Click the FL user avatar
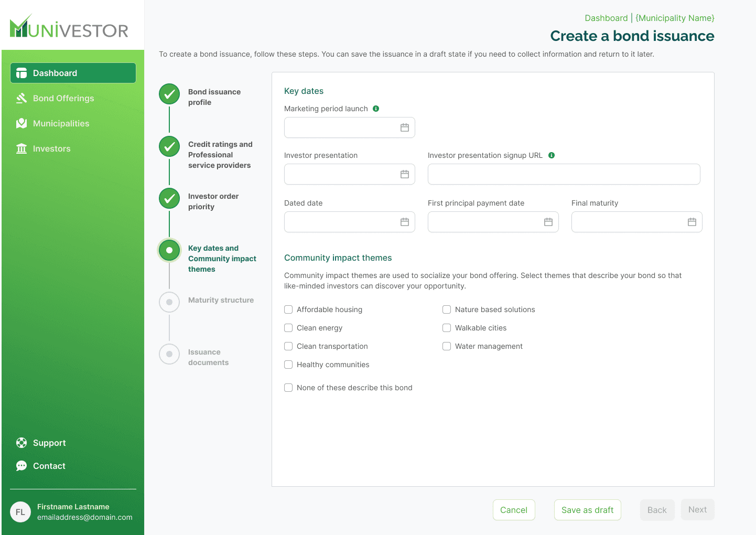Viewport: 756px width, 535px height. click(20, 512)
